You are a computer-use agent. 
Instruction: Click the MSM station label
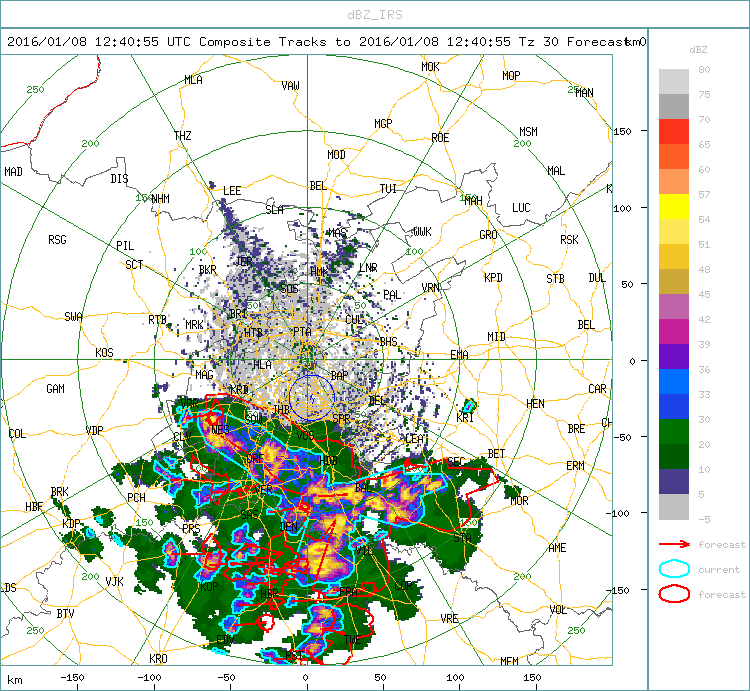[x=529, y=132]
